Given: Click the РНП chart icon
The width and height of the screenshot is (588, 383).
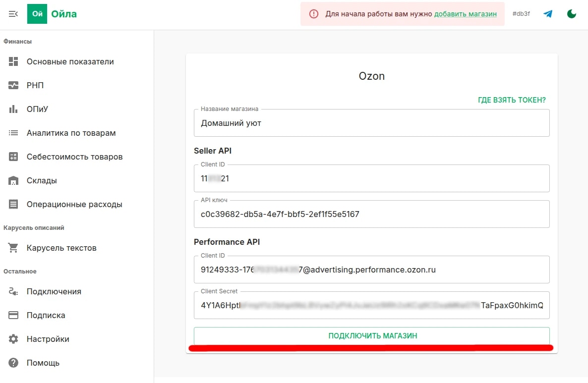Looking at the screenshot, I should [x=13, y=85].
